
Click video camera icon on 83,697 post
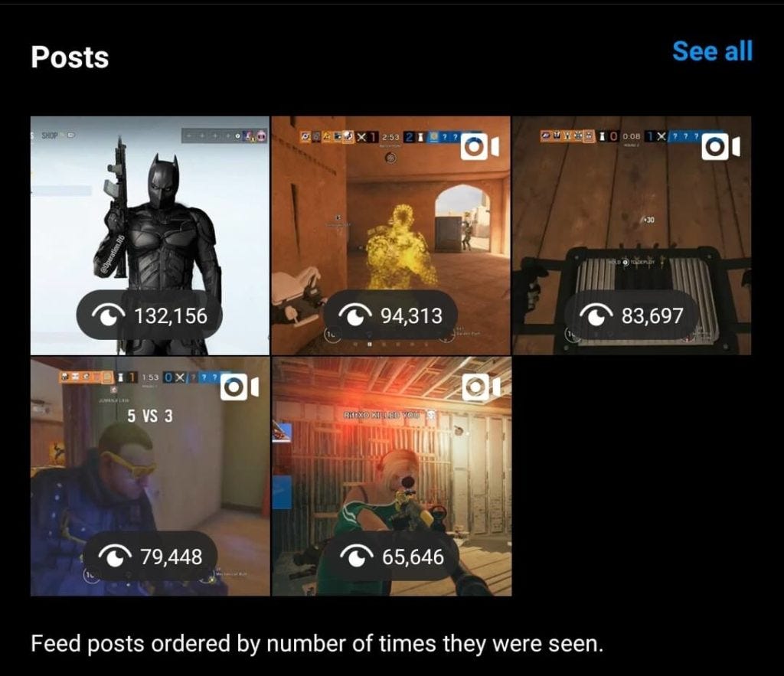click(720, 147)
